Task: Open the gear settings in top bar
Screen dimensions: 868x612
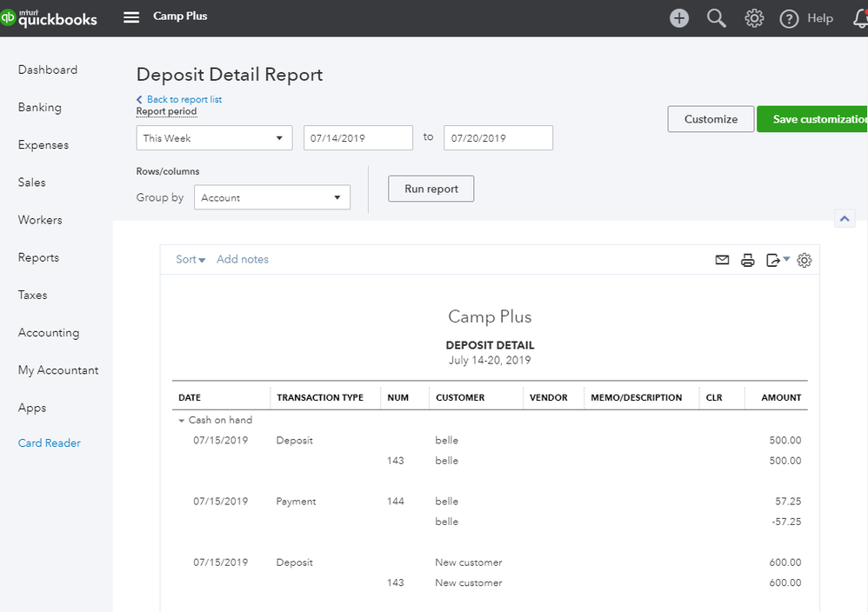Action: pos(754,18)
